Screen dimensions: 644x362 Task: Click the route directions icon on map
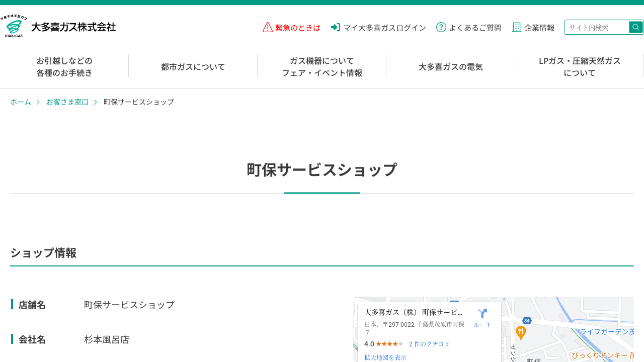pos(482,314)
